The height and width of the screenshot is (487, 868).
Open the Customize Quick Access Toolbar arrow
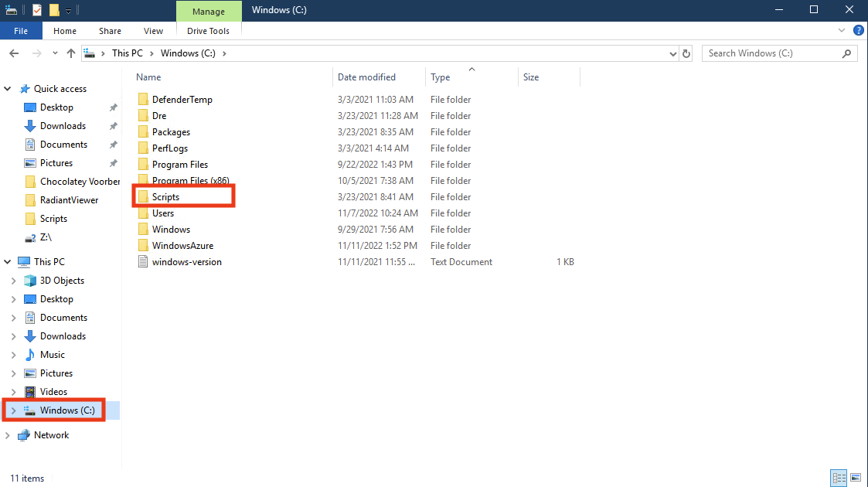click(68, 11)
